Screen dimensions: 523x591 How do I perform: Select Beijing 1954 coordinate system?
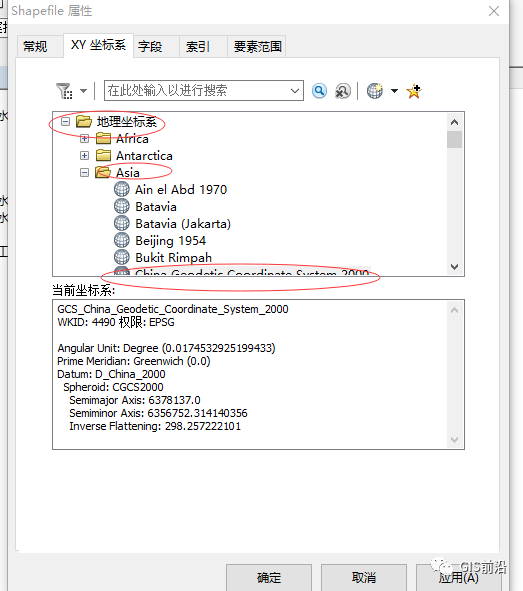pos(170,240)
